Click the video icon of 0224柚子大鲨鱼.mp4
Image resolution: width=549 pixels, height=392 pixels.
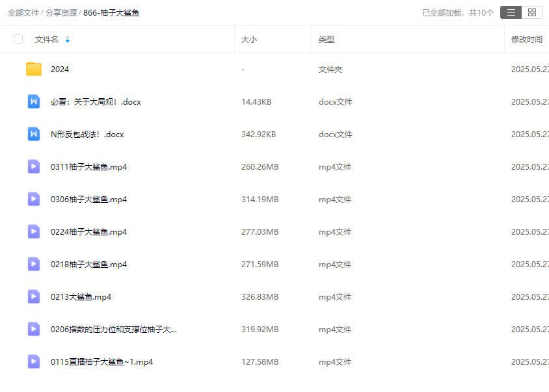pyautogui.click(x=34, y=231)
